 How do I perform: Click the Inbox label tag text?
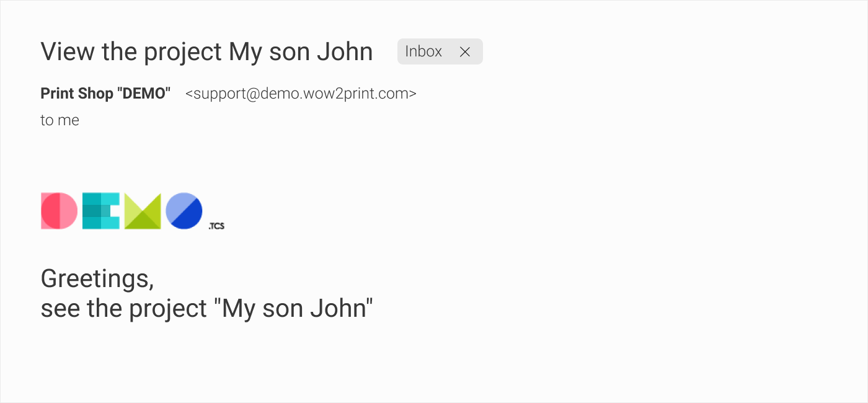click(x=423, y=51)
